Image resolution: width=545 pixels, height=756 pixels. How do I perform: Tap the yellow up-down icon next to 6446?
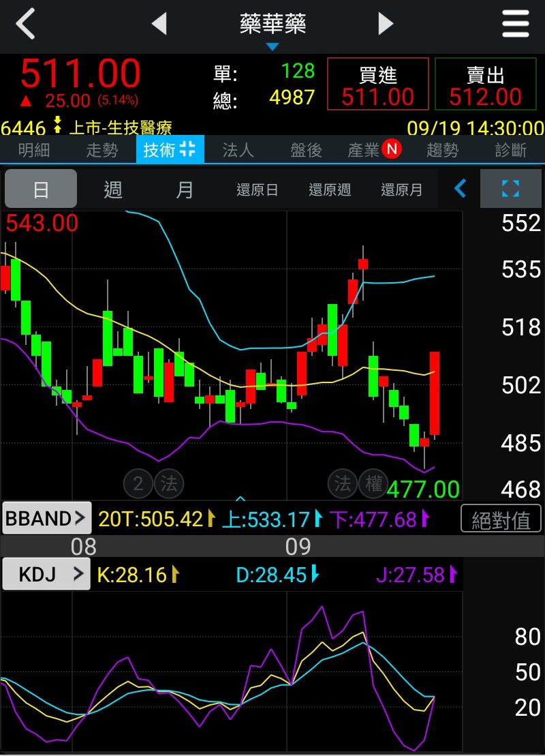57,125
